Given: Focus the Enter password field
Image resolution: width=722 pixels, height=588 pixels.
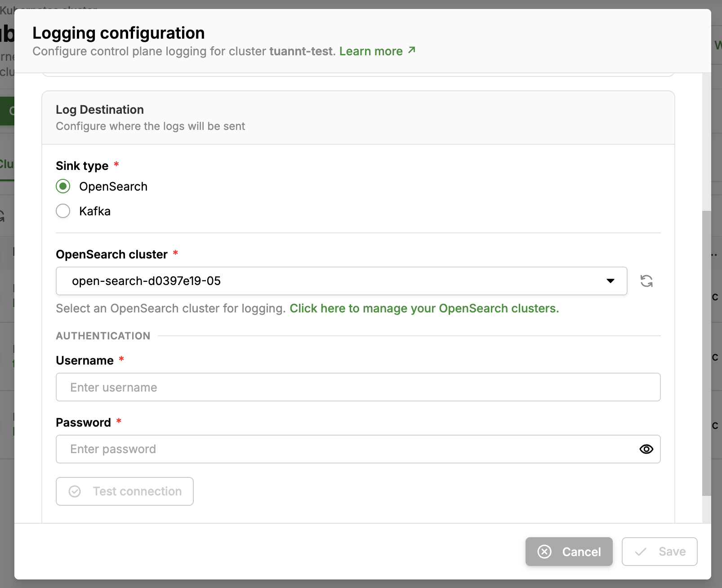Looking at the screenshot, I should click(x=358, y=449).
